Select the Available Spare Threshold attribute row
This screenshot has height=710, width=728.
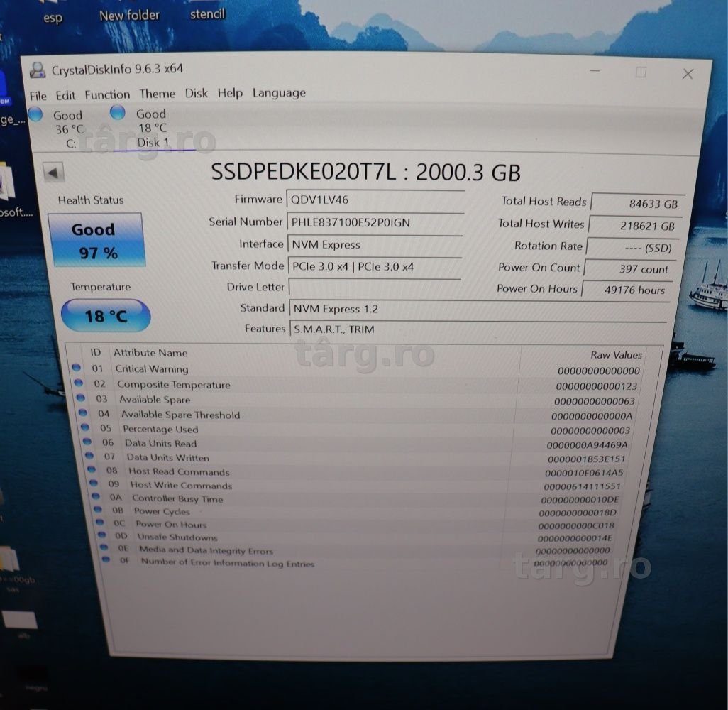[x=358, y=415]
